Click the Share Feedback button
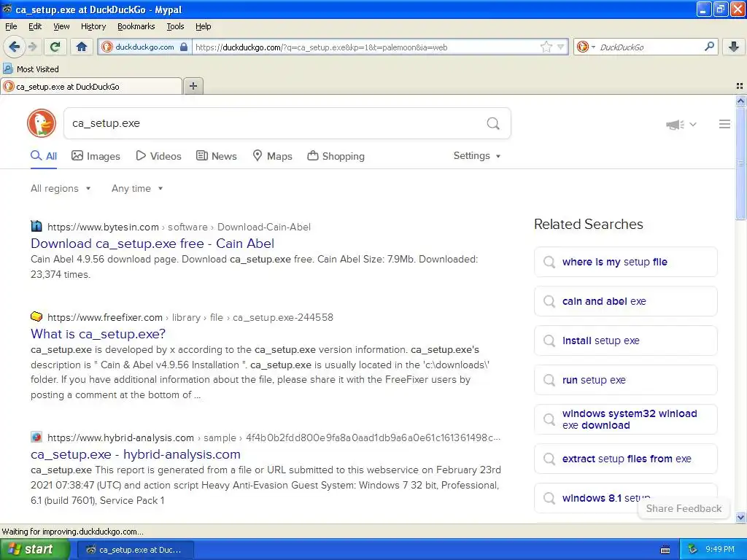The image size is (747, 560). click(684, 508)
